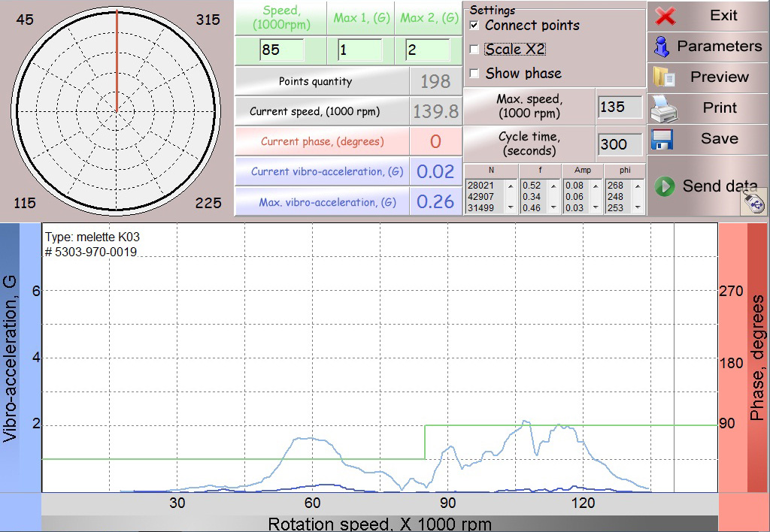The width and height of the screenshot is (770, 532).
Task: Click the red needle on polar phase dial
Action: [117, 60]
